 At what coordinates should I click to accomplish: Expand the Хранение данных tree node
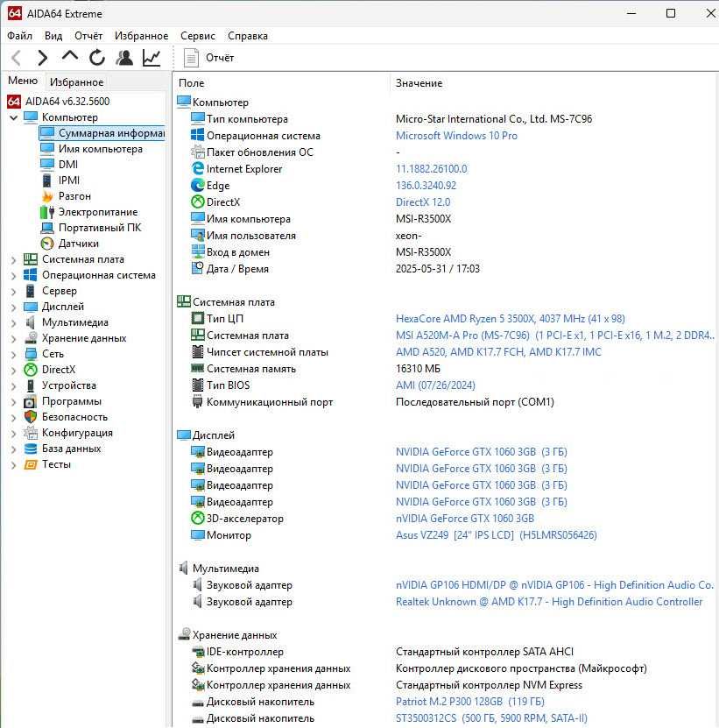pyautogui.click(x=13, y=339)
